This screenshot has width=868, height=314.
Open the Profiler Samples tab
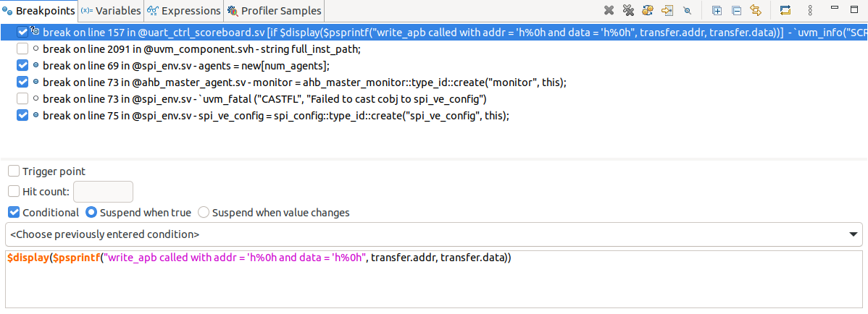pos(274,11)
